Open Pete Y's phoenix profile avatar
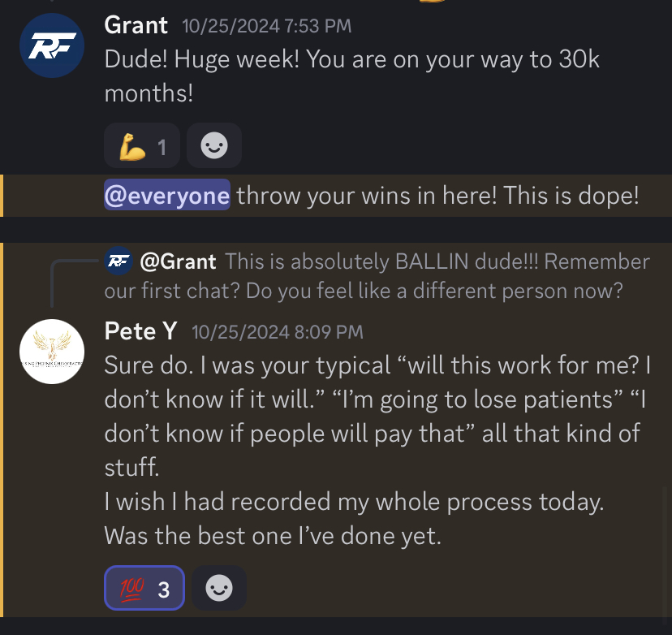 click(52, 352)
